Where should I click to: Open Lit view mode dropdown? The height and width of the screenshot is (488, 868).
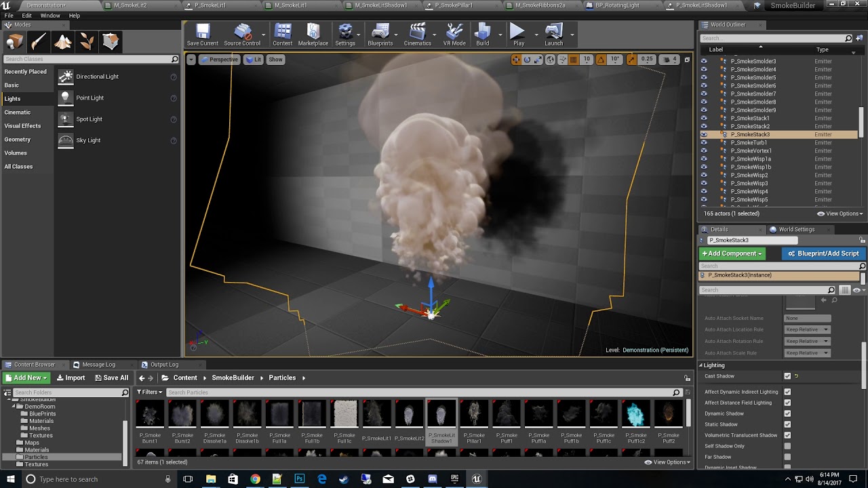pos(254,60)
